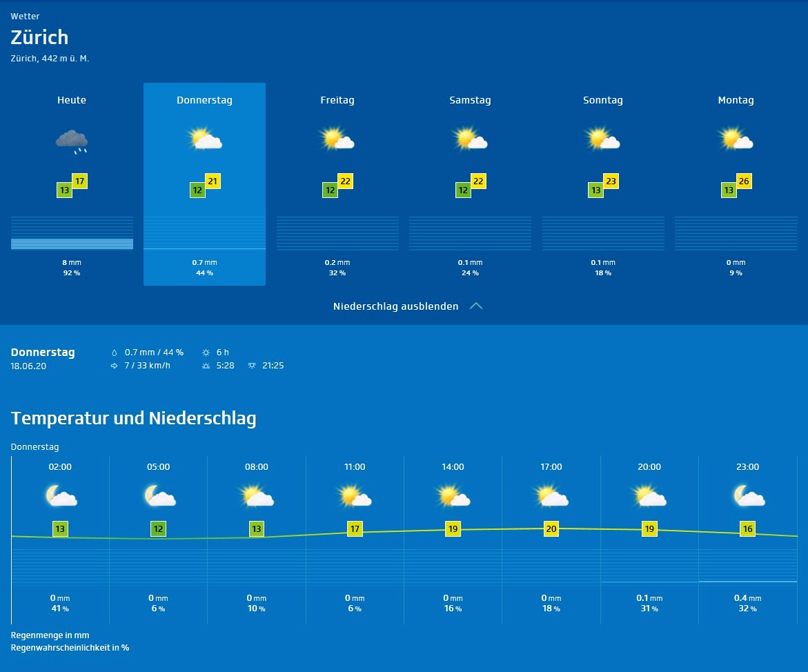Image resolution: width=808 pixels, height=672 pixels.
Task: Click the sun-cloud icon for Freitag
Action: coord(337,139)
